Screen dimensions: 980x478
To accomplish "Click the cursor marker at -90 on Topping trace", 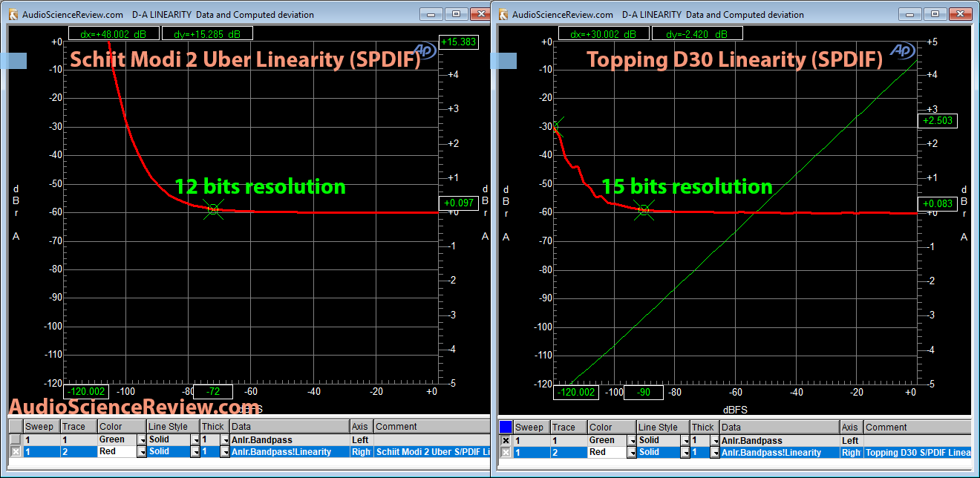I will tap(644, 210).
